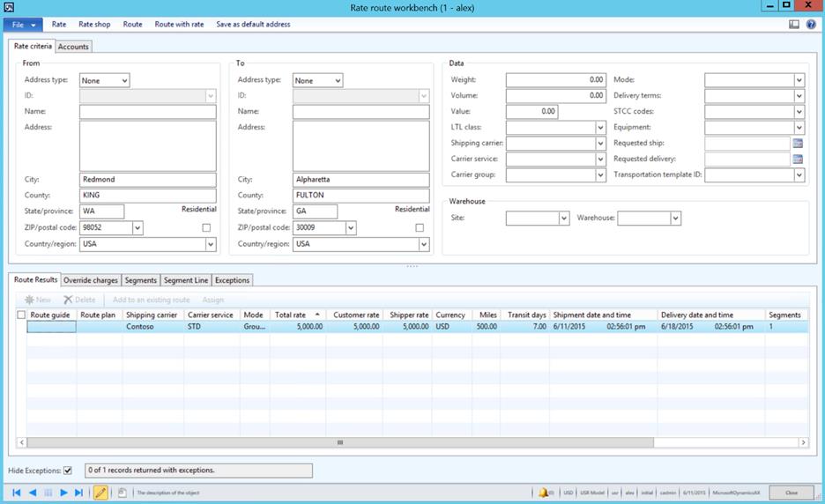
Task: Click Route toolbar button
Action: click(x=132, y=24)
